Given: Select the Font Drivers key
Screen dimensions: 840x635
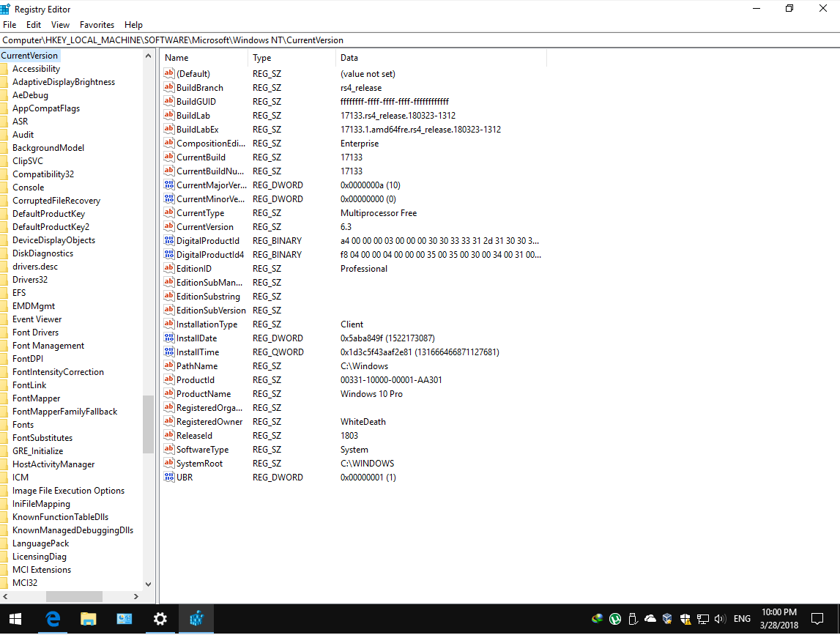Looking at the screenshot, I should 35,333.
